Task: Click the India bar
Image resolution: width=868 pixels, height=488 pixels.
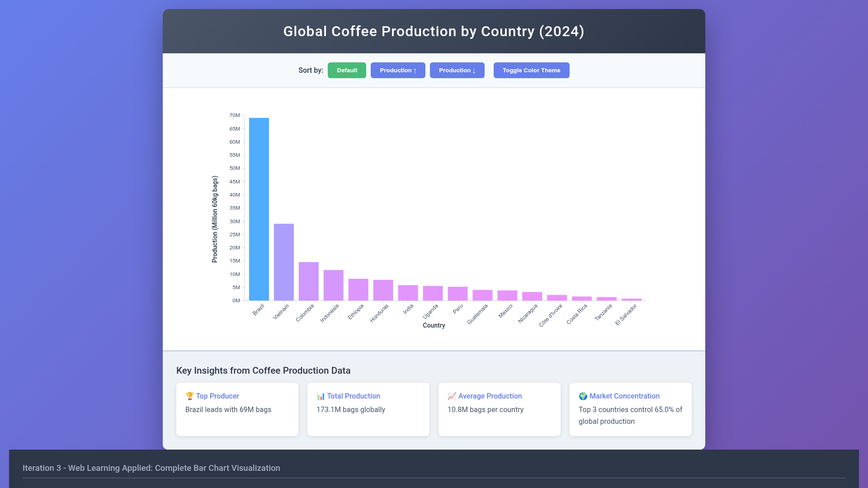Action: pos(408,293)
